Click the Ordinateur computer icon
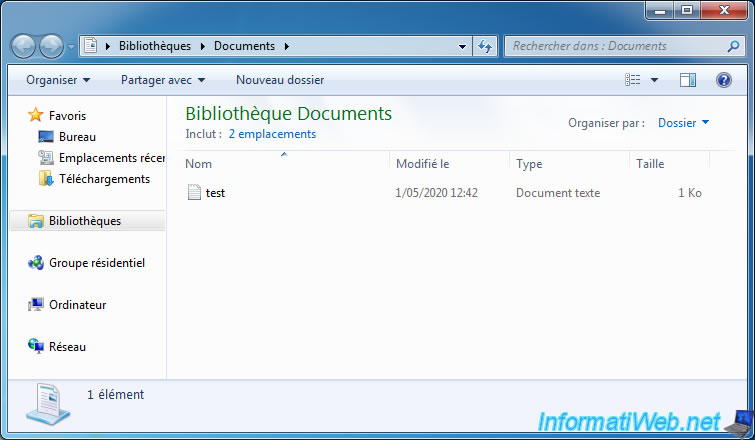 36,305
